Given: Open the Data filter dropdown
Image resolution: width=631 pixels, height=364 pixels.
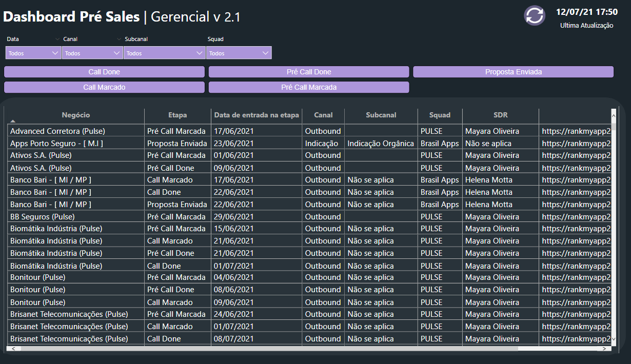Looking at the screenshot, I should tap(33, 53).
